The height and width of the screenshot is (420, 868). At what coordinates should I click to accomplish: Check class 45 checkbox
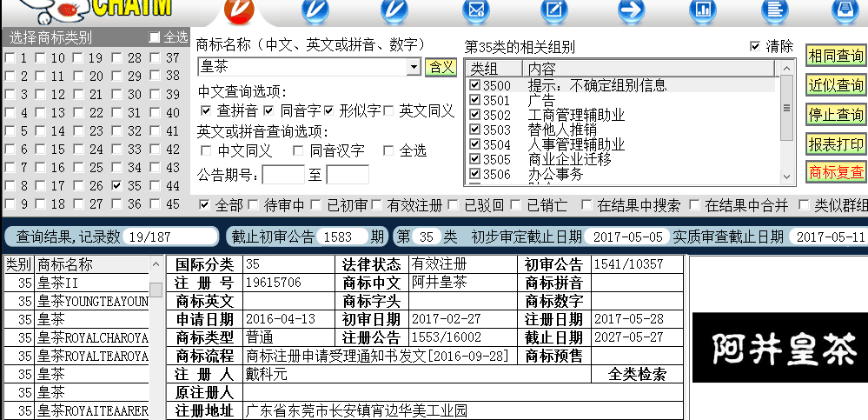tap(155, 203)
